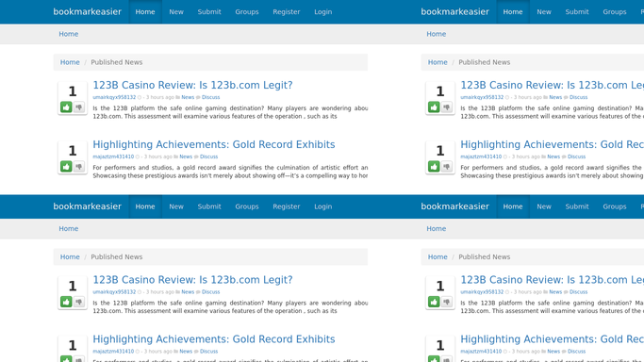Open the New tab in upper-left navbar
The height and width of the screenshot is (362, 644).
176,12
